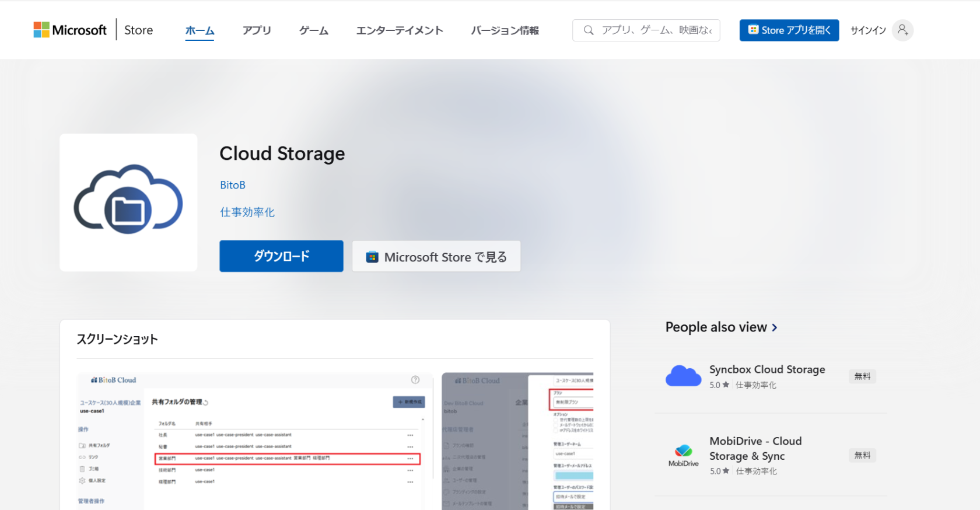Click Store アプリを開く button
Screen dimensions: 980x510
(789, 30)
